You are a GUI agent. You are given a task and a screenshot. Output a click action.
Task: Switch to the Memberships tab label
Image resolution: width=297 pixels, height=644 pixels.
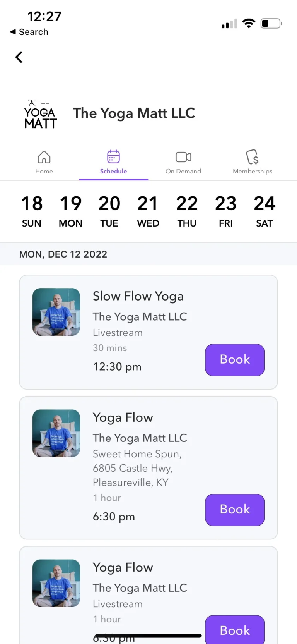[253, 171]
